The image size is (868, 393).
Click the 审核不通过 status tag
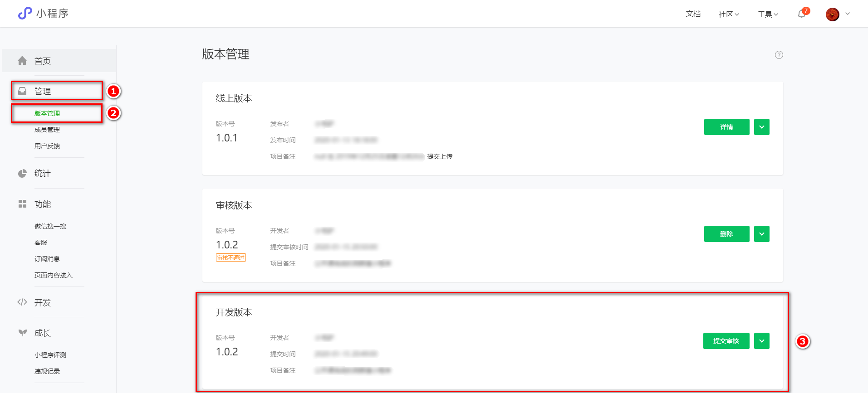tap(230, 258)
